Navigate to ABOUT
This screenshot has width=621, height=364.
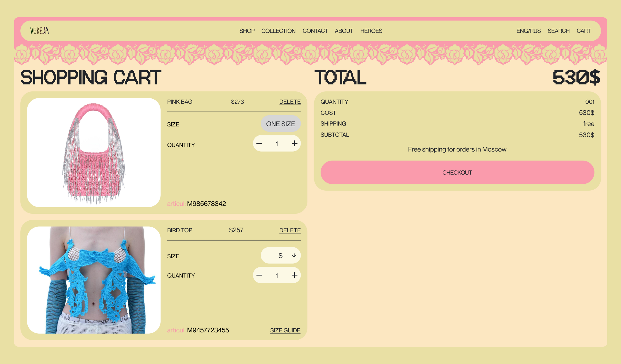coord(344,31)
